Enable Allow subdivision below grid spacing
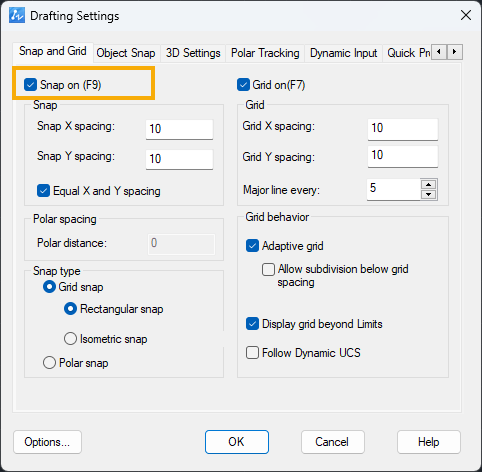 click(268, 269)
